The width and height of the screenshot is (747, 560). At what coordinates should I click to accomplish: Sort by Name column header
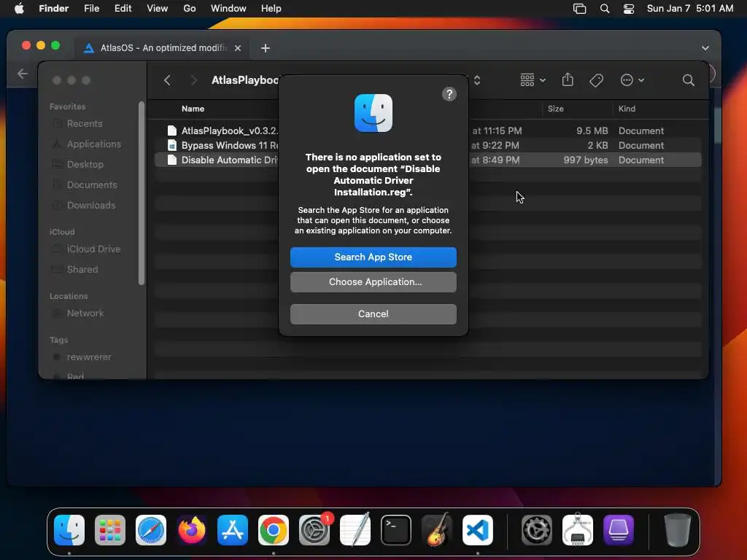(x=193, y=109)
